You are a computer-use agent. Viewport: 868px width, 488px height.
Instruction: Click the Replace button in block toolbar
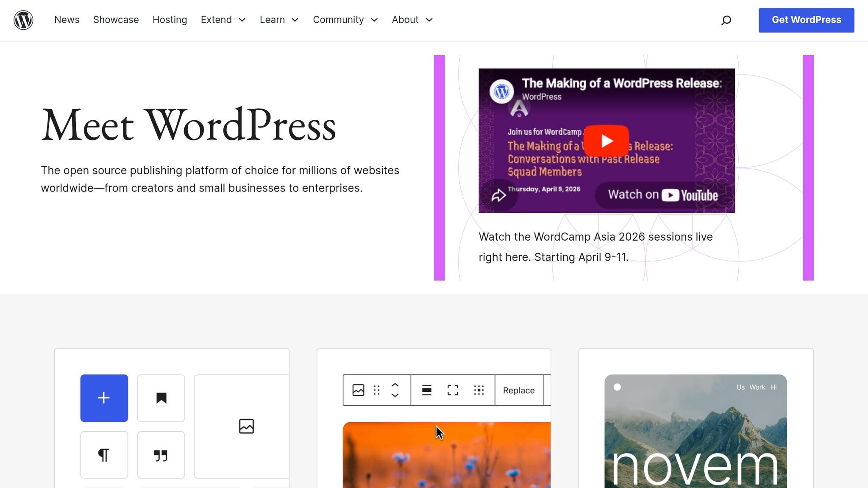(x=519, y=390)
